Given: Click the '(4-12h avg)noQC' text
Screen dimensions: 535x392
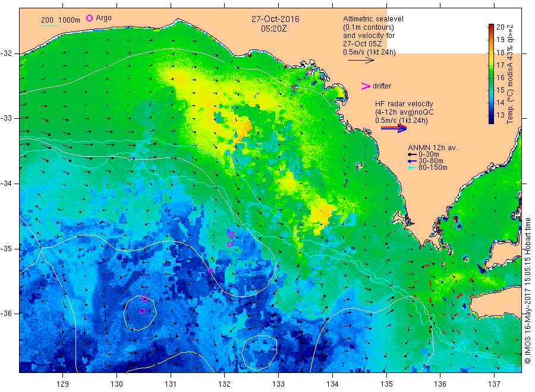Looking at the screenshot, I should tap(404, 112).
